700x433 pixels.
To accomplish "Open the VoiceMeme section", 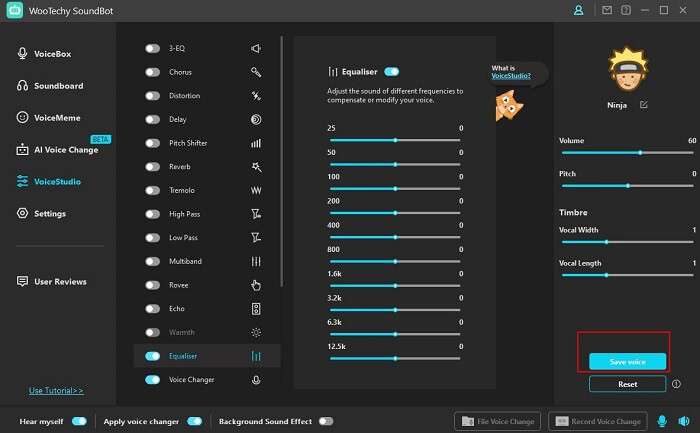I will pos(48,117).
